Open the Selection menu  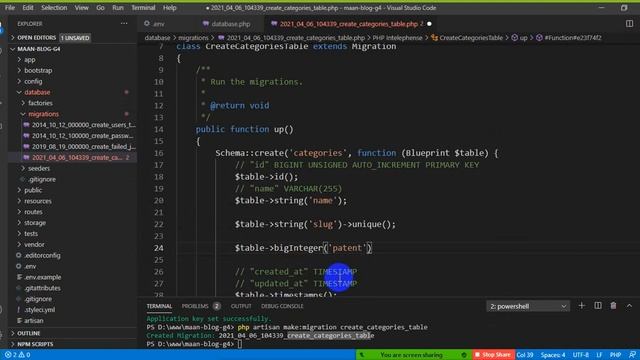pos(54,8)
